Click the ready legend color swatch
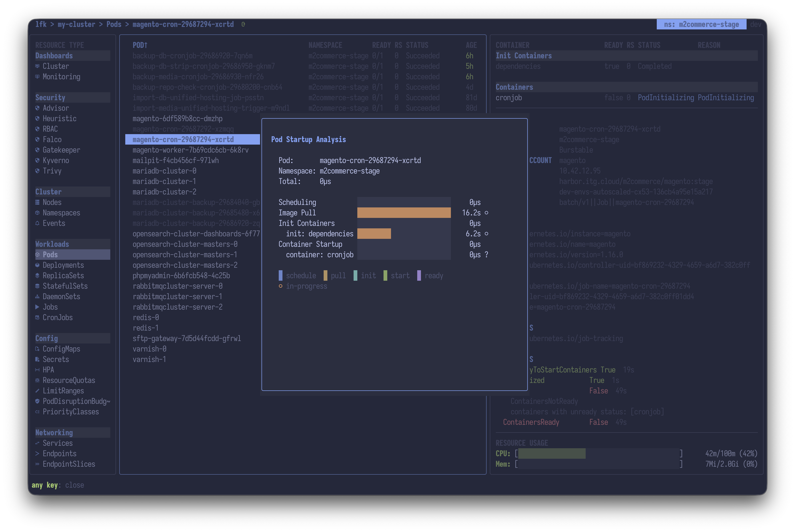 point(419,275)
